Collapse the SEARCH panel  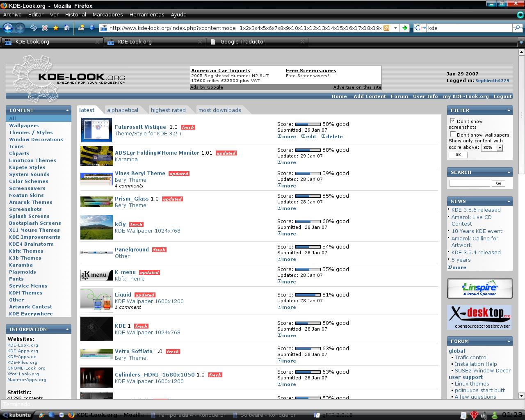click(509, 172)
